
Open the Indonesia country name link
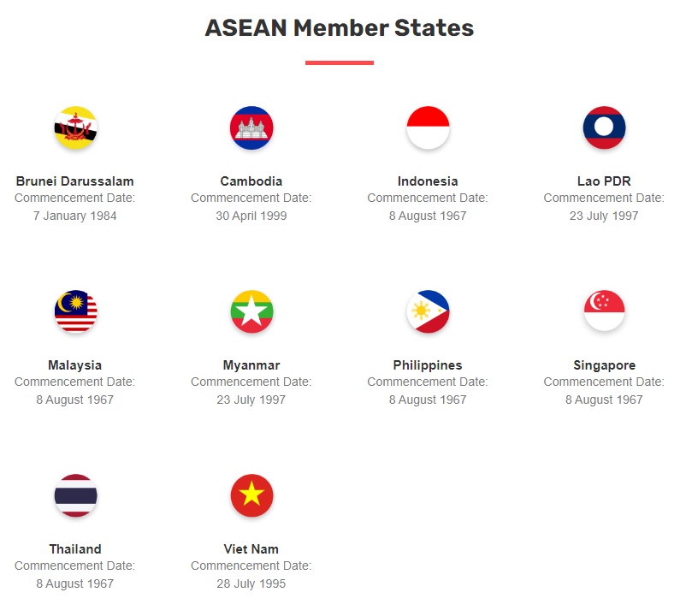428,181
